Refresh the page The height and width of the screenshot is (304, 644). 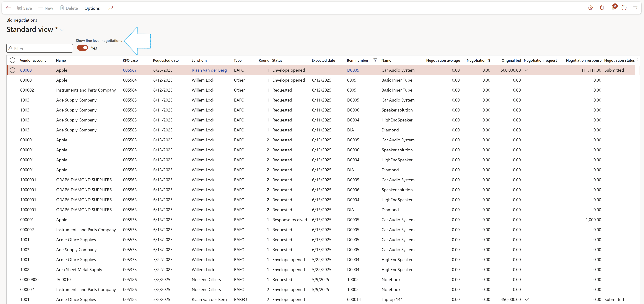point(624,8)
